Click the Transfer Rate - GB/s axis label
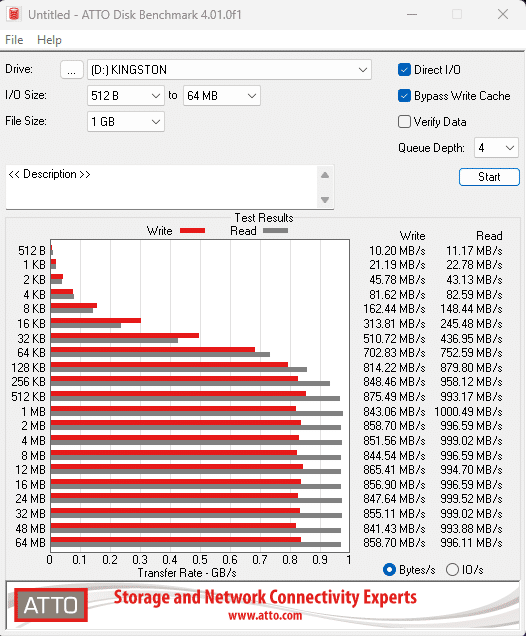Viewport: 526px width, 636px height. click(187, 573)
